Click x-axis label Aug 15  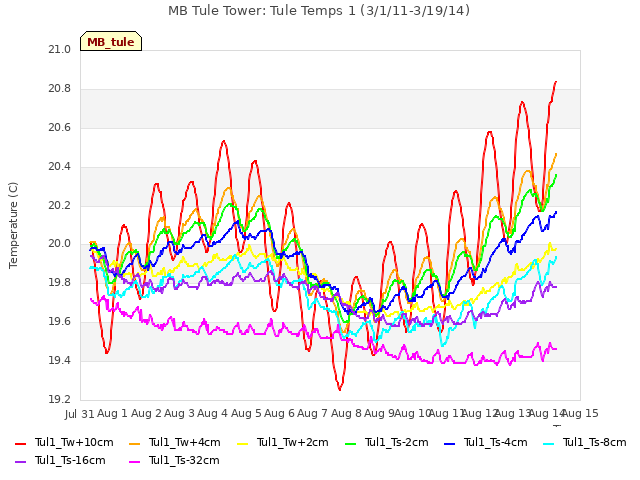pos(580,413)
